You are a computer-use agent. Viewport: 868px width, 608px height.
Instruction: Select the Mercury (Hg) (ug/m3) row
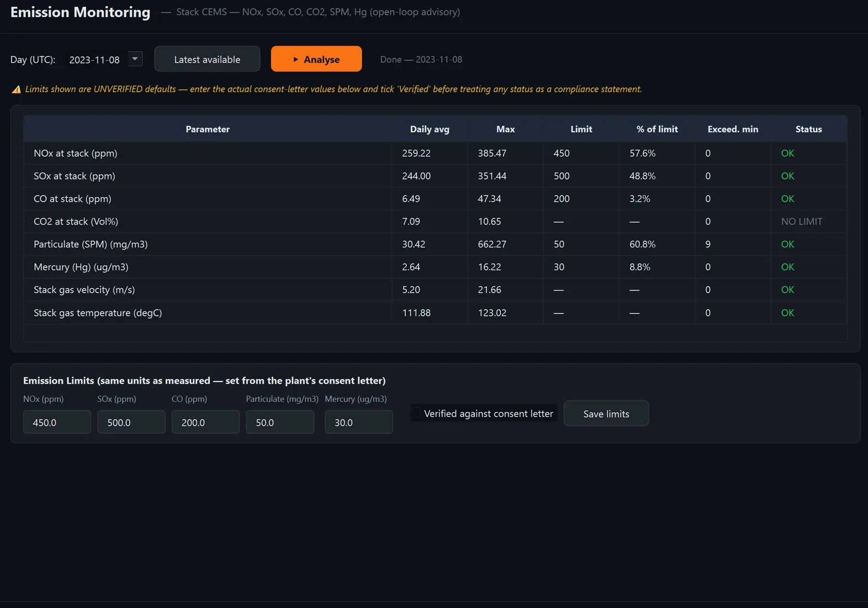point(435,267)
